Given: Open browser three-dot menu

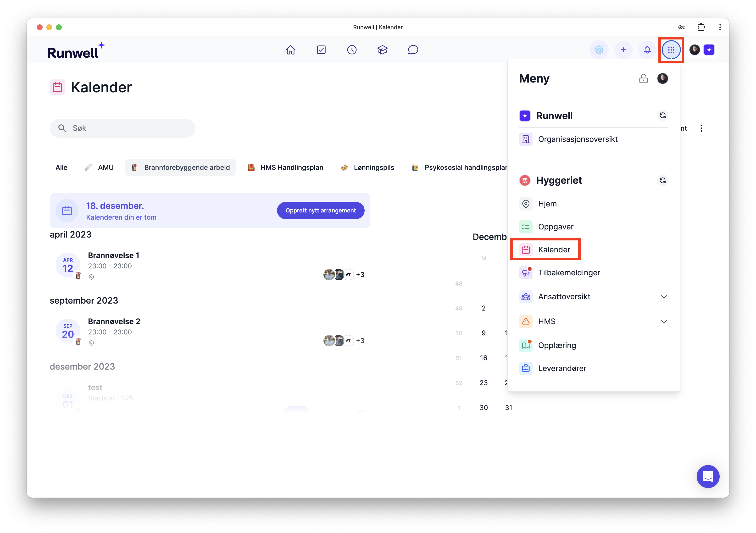Looking at the screenshot, I should [720, 27].
